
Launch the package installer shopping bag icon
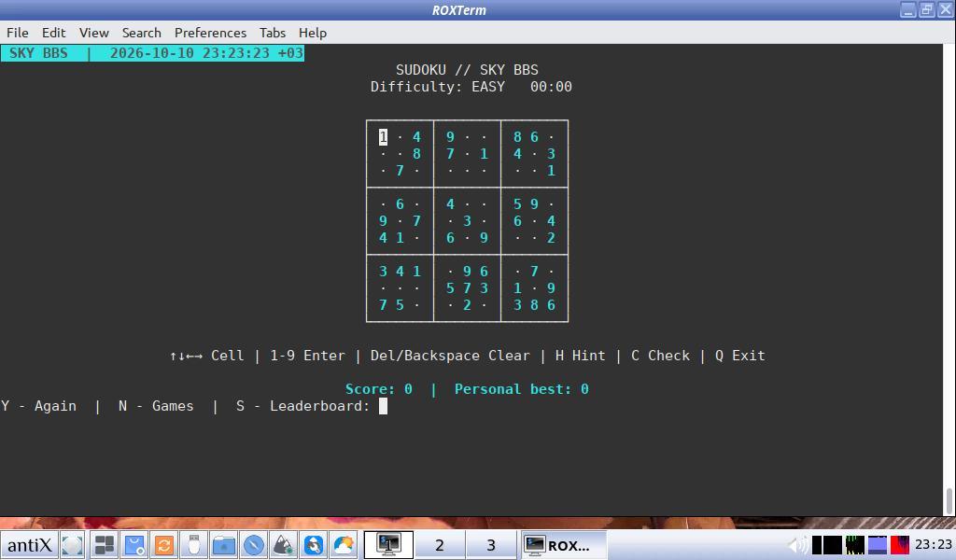134,545
